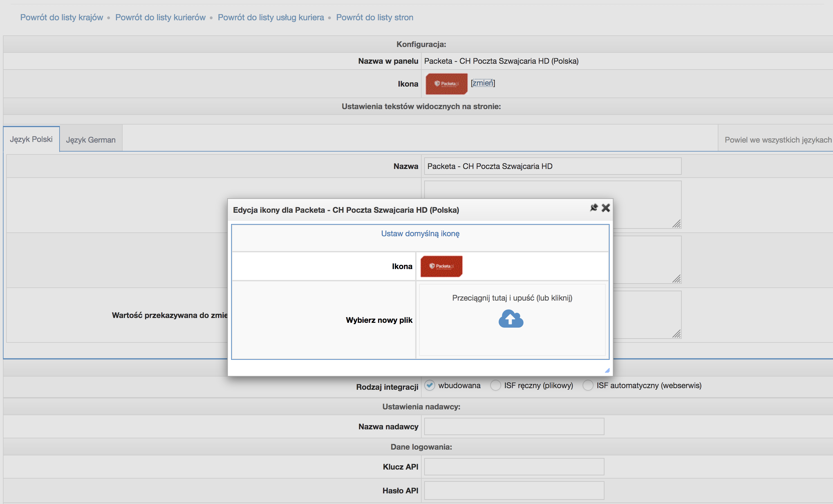Image resolution: width=833 pixels, height=504 pixels.
Task: Click the [zmień] icon link
Action: click(482, 83)
